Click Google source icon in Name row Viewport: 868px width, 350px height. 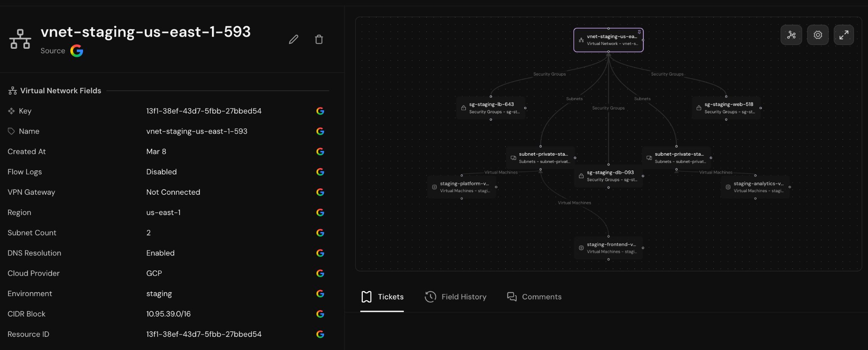(320, 132)
